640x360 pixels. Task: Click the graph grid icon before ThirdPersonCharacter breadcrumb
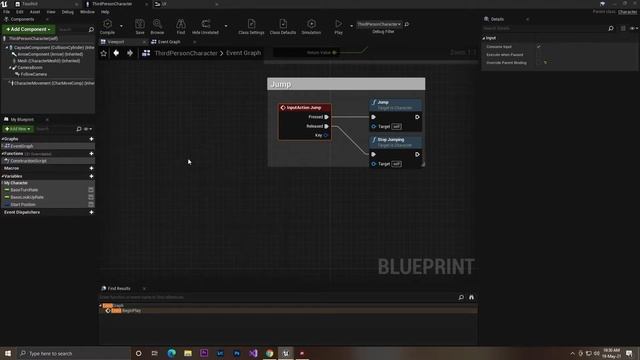146,53
